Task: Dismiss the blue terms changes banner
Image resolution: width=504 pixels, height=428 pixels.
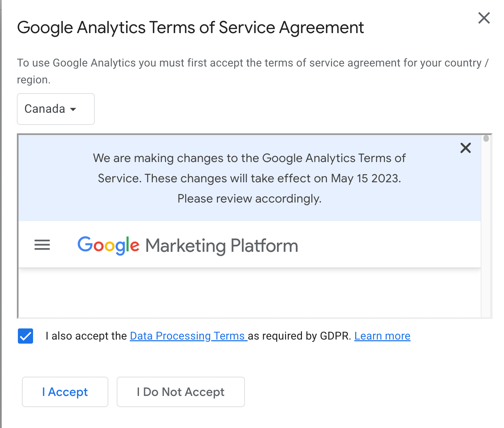Action: 466,148
